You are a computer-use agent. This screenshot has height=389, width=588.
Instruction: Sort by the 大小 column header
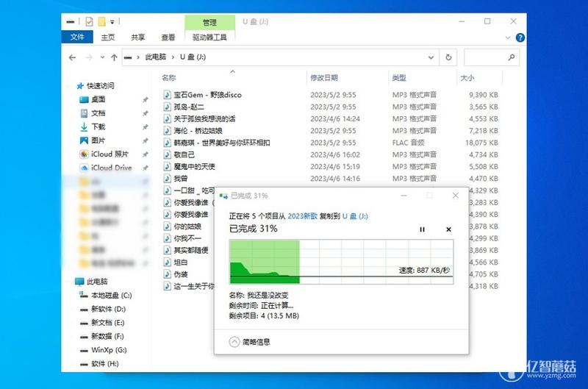click(x=467, y=78)
